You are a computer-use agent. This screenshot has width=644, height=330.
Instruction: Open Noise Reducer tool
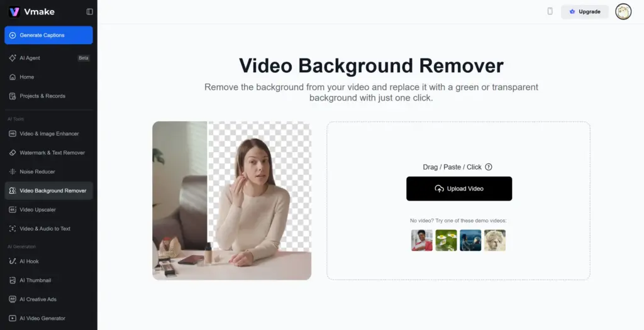pos(48,172)
